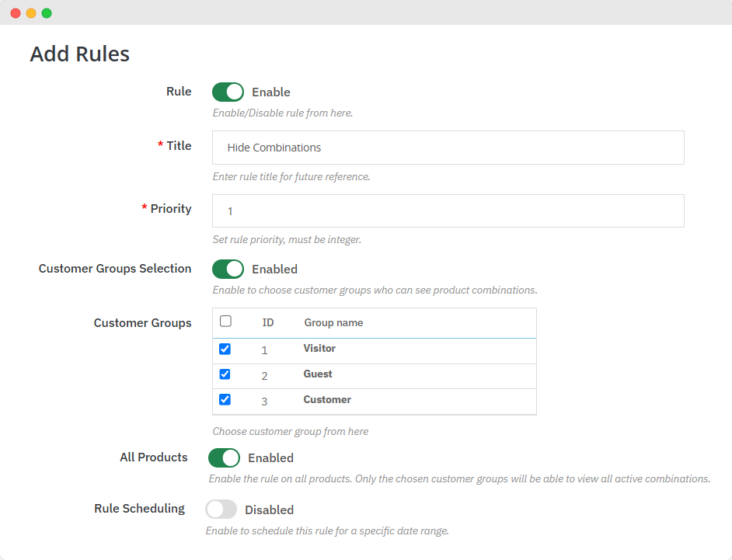Close the window with the red button
Screen dimensions: 732x560
point(16,13)
